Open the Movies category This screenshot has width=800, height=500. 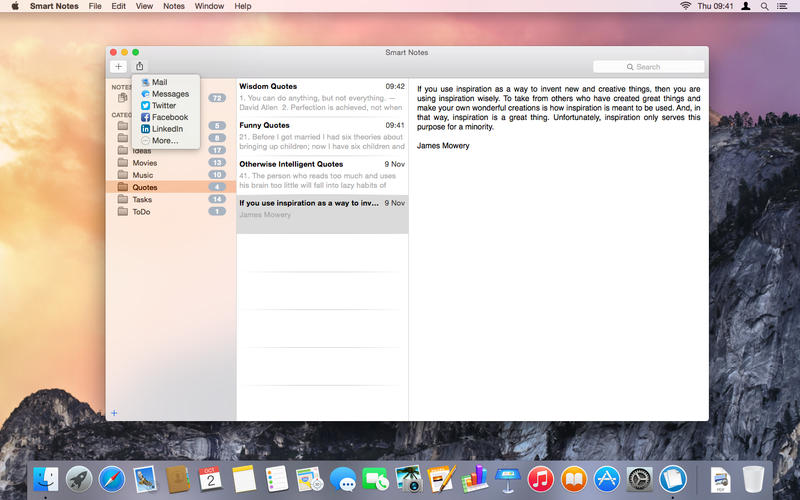tap(171, 163)
